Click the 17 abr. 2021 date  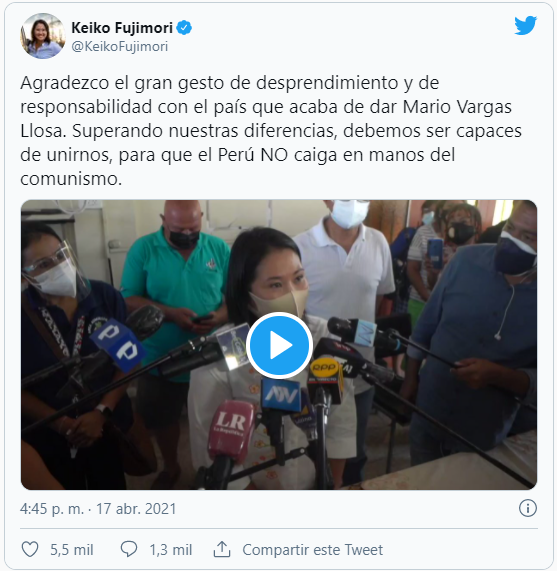136,509
